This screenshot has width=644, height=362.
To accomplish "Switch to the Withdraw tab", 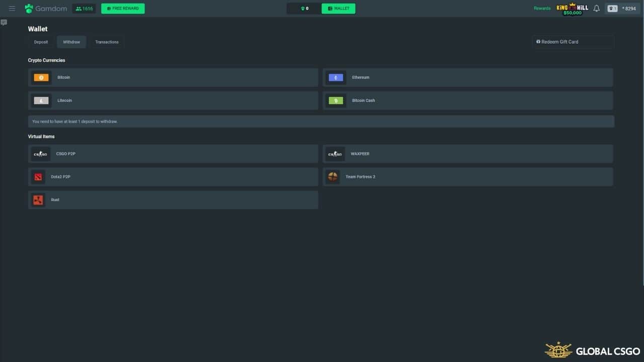I will coord(71,42).
